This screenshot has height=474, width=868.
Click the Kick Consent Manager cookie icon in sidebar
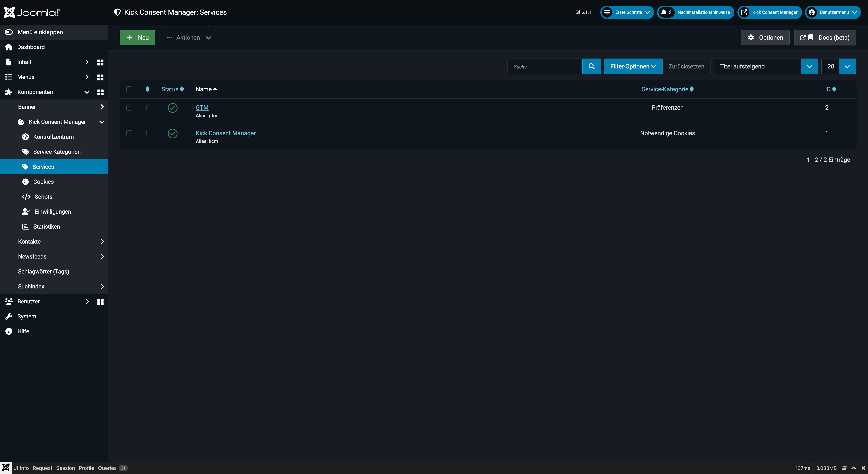pyautogui.click(x=21, y=122)
